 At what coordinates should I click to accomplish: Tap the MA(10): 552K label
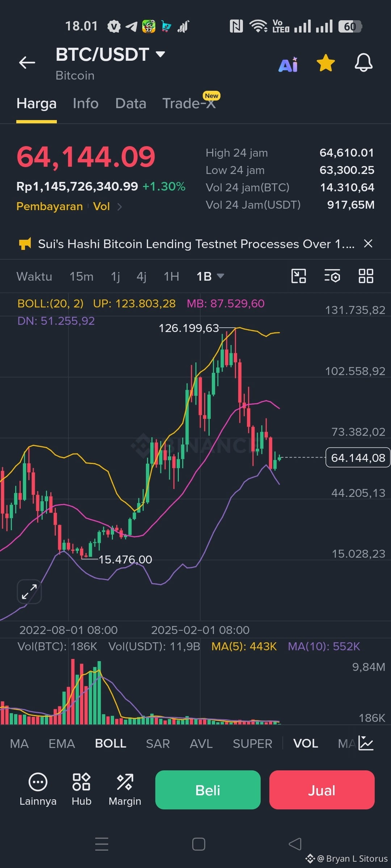coord(324,646)
